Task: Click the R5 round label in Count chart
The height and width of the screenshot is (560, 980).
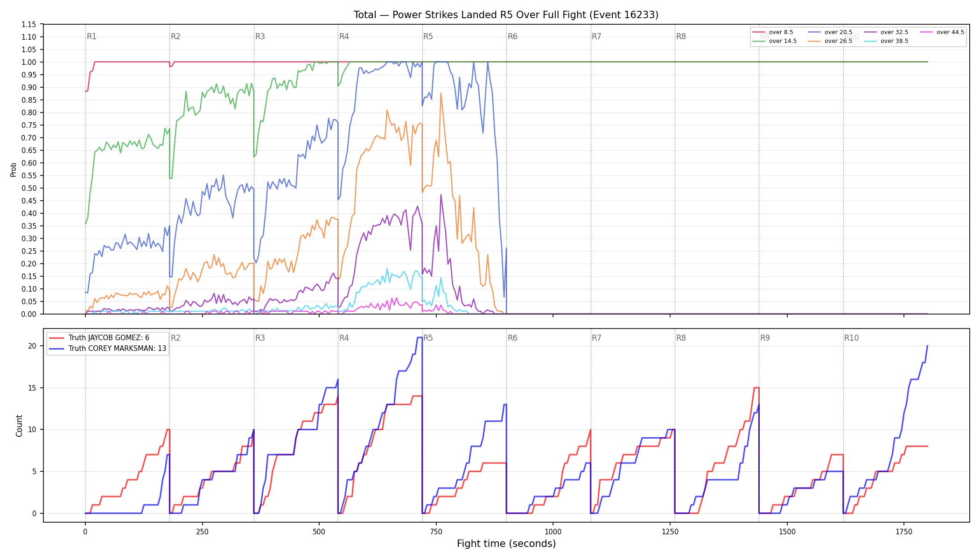Action: [x=428, y=338]
